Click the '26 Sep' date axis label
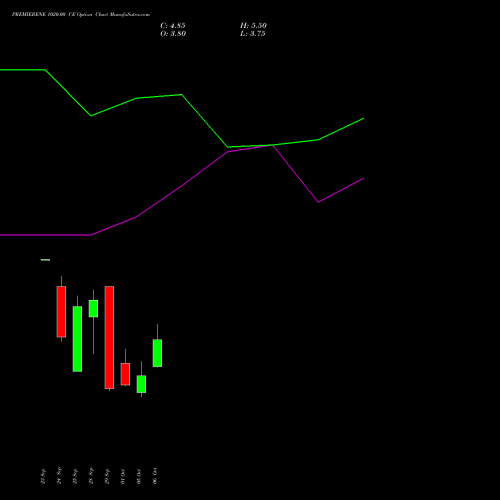This screenshot has width=500, height=500. pos(91,476)
